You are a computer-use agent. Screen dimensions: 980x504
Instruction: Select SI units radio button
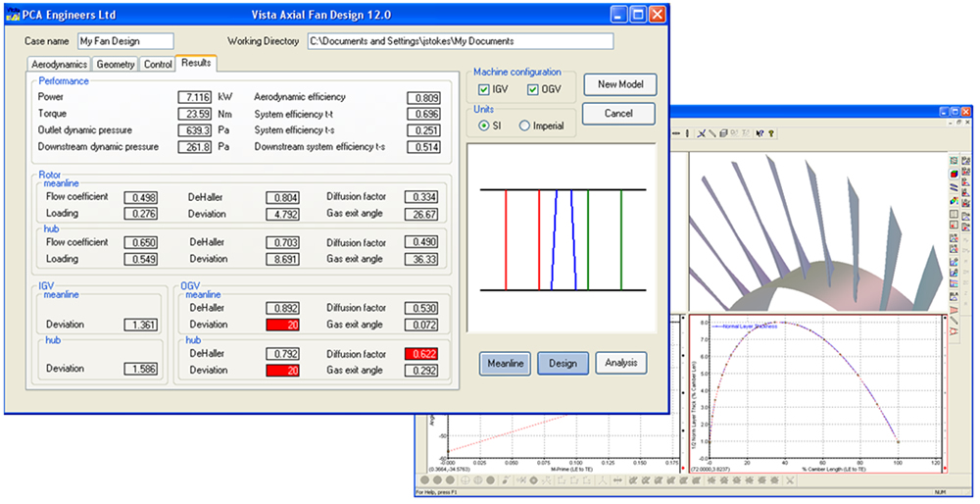coord(483,126)
